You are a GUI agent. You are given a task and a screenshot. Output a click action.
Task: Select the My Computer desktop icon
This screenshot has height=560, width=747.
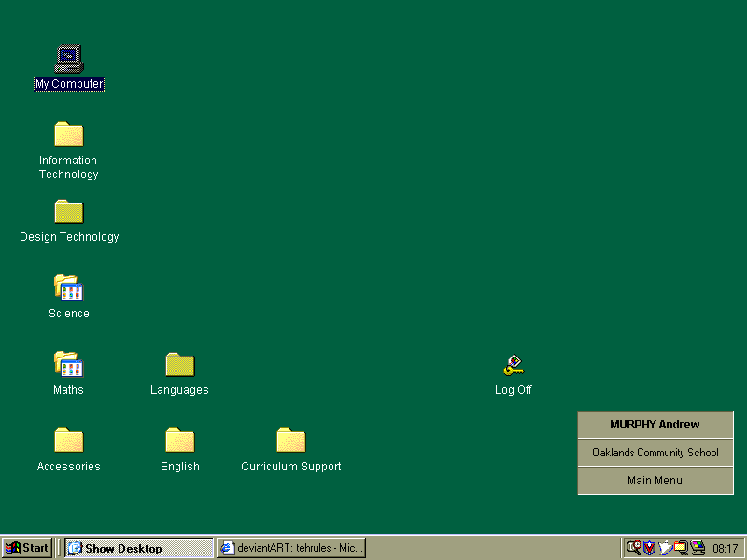(x=69, y=59)
